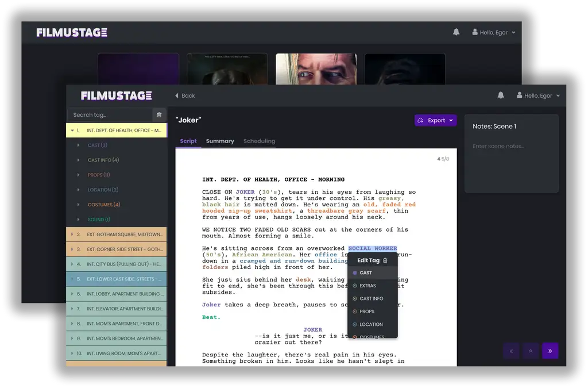Click the FILMUSTAGE logo in the back window
Screen dimensions: 588x388
(72, 33)
